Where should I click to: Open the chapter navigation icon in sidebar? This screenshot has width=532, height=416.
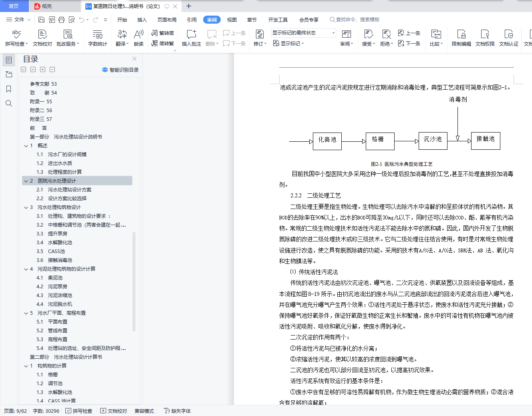click(9, 74)
